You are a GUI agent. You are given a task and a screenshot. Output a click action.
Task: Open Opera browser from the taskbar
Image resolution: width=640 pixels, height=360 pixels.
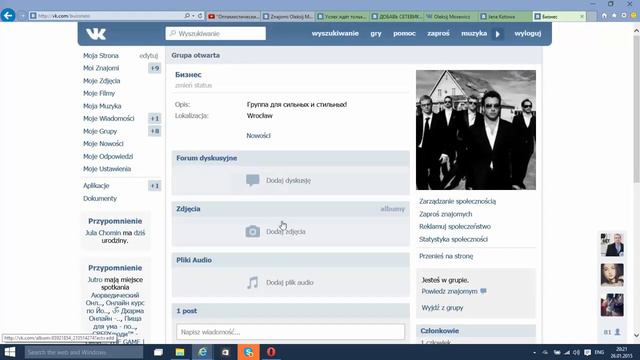pos(271,352)
